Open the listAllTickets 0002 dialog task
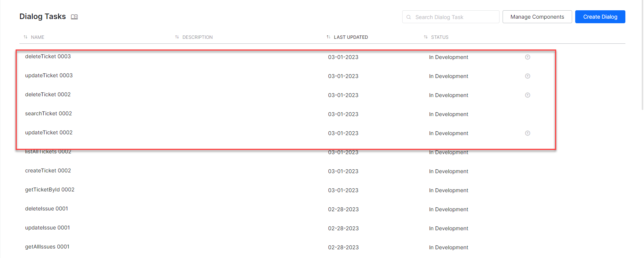 (48, 152)
